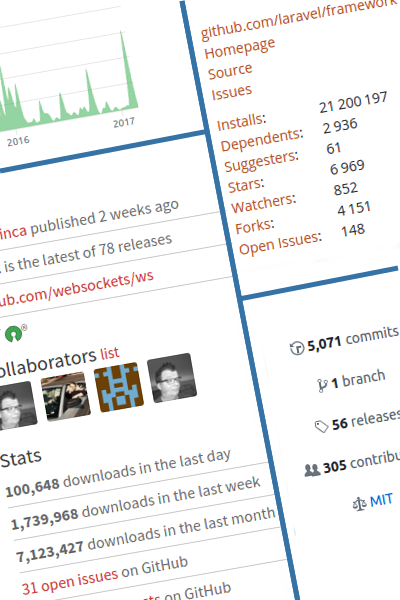The width and height of the screenshot is (400, 600).
Task: Click the 2017 label on the chart axis
Action: [124, 122]
